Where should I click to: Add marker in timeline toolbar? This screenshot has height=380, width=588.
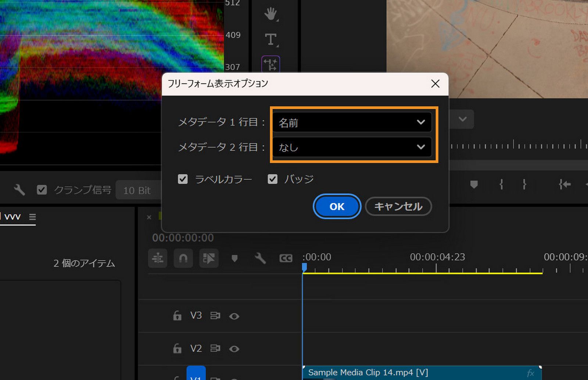[234, 259]
